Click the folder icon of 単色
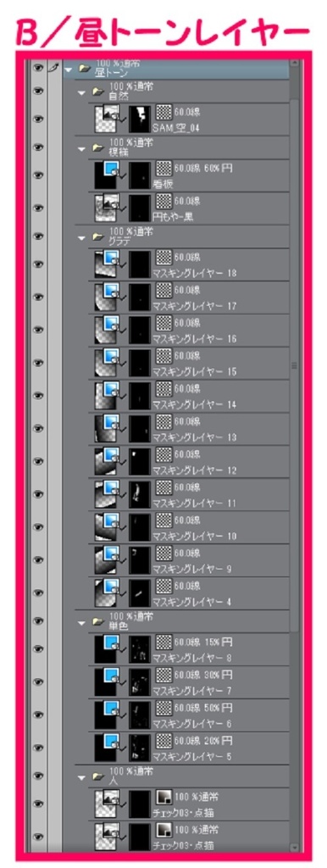The width and height of the screenshot is (327, 868). pos(98,621)
